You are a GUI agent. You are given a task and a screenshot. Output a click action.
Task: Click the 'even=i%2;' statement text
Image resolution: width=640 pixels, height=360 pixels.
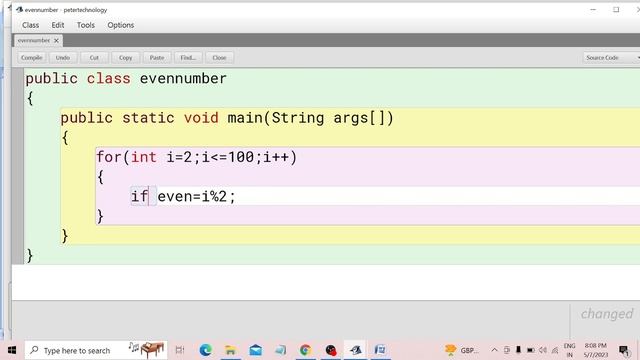tap(196, 196)
